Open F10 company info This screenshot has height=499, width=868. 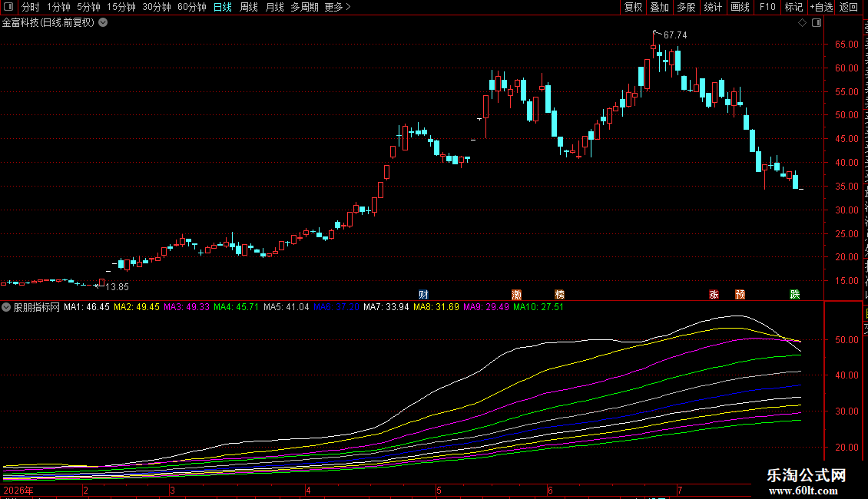click(767, 7)
